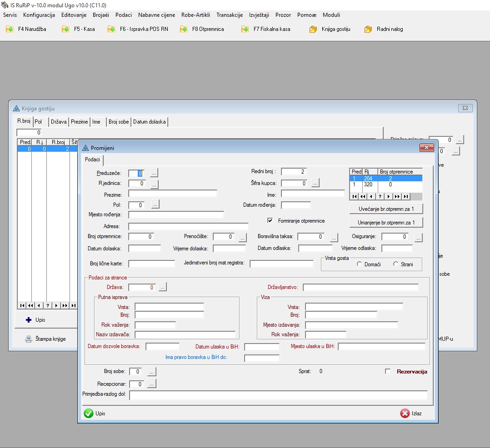Select Strani guest type

coord(395,264)
